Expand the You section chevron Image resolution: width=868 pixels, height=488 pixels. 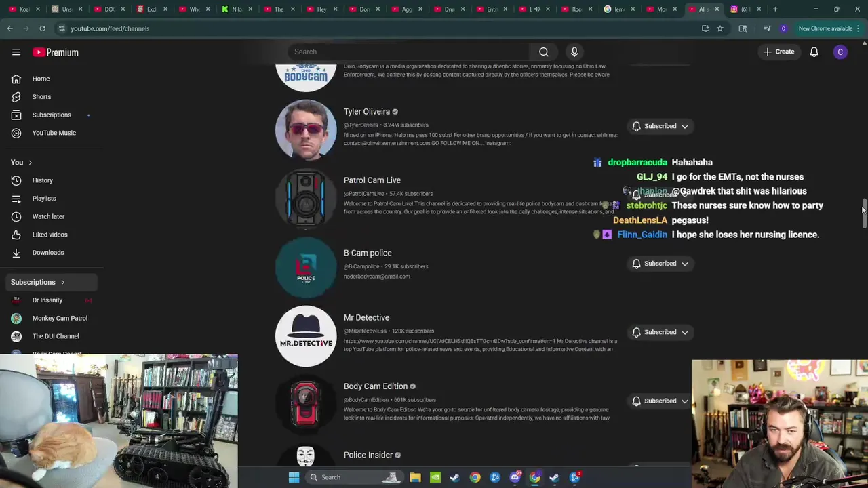30,163
